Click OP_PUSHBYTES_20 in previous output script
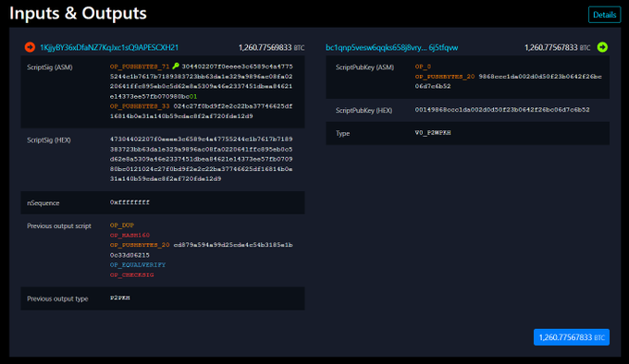The width and height of the screenshot is (629, 364). click(x=140, y=245)
